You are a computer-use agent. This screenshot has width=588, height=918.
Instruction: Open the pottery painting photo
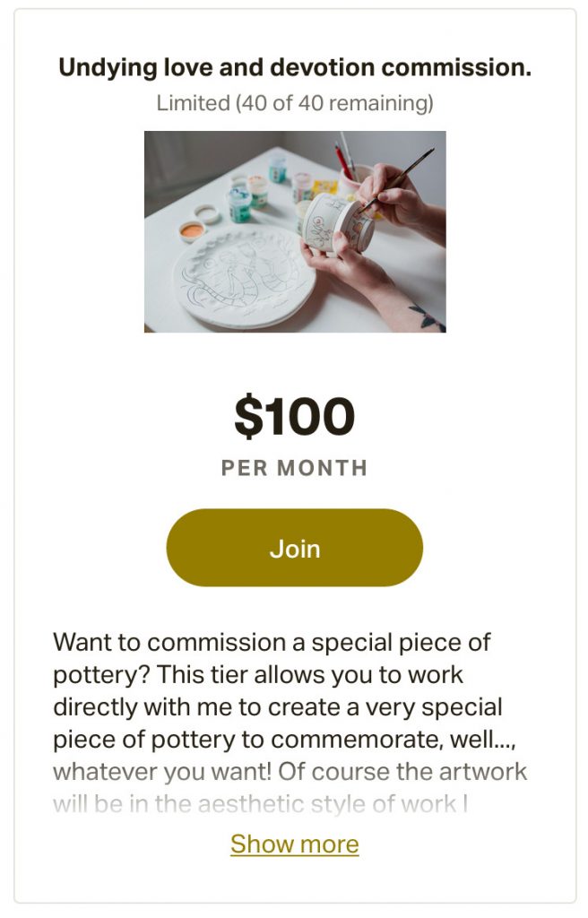point(294,231)
